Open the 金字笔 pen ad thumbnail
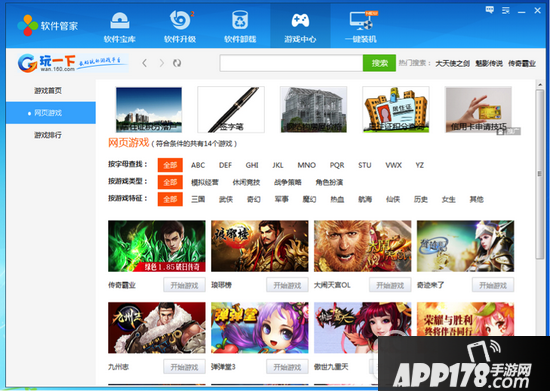 (x=231, y=110)
